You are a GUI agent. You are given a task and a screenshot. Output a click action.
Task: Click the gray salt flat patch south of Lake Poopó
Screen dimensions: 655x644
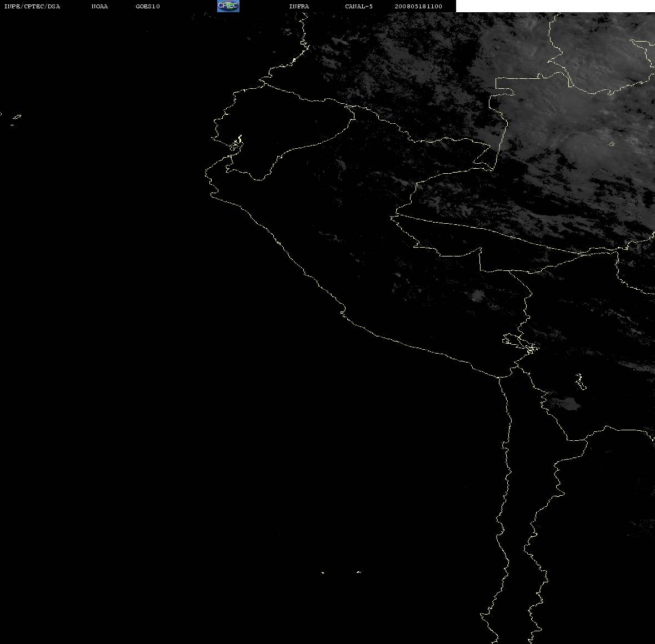pyautogui.click(x=565, y=404)
